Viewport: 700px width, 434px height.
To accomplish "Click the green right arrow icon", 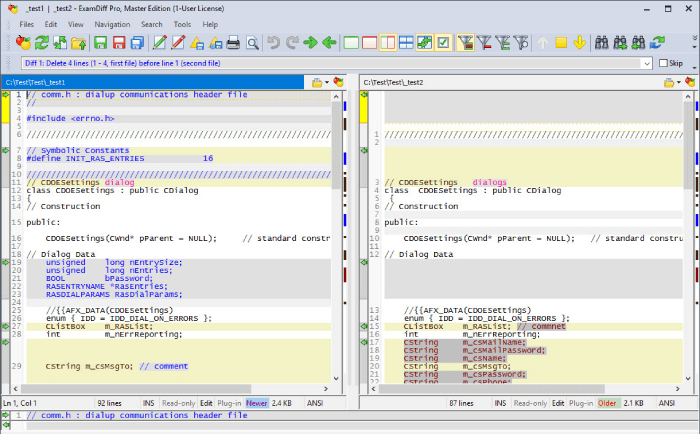I will point(310,43).
